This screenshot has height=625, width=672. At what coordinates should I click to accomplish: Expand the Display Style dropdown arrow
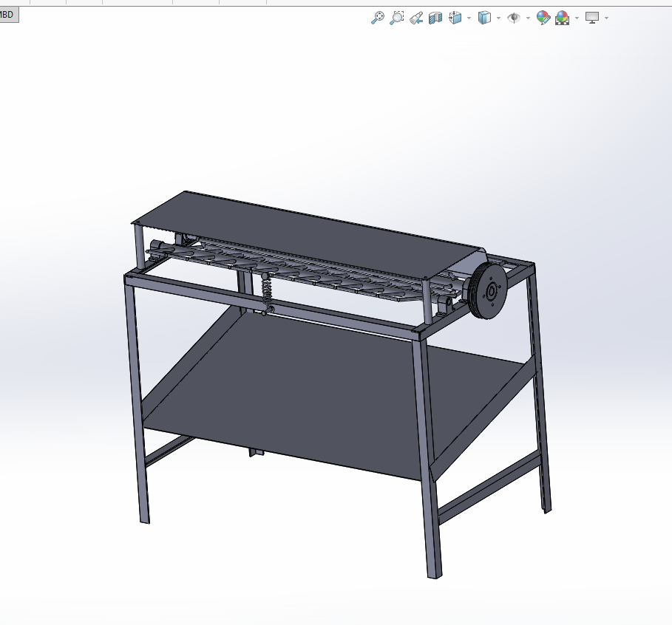[x=498, y=18]
